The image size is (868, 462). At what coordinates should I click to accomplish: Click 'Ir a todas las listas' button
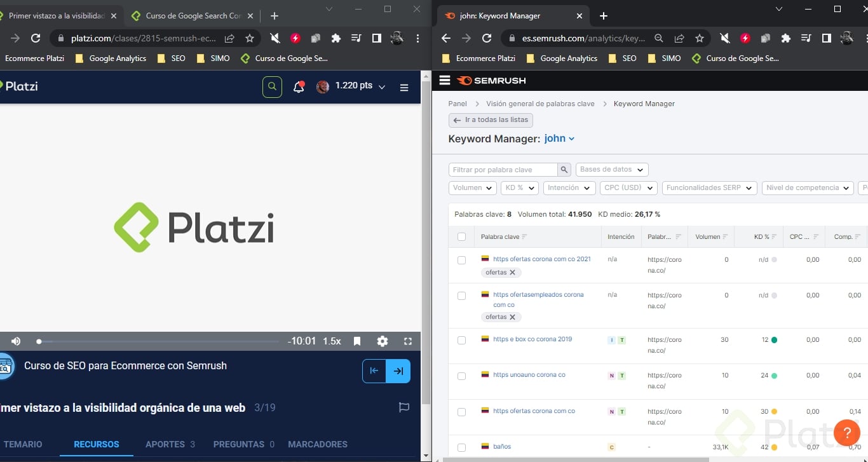click(x=491, y=120)
